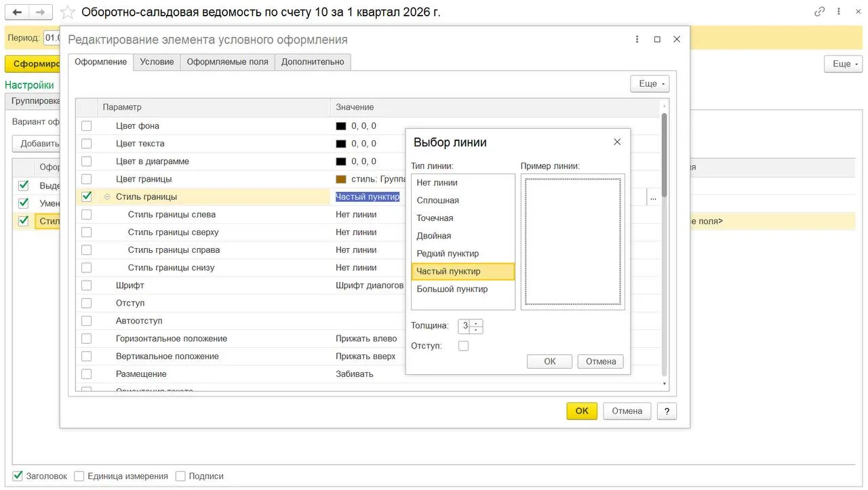Toggle the Заголовок checkbox at the bottom
Screen dimensions: 868x490
(18, 476)
